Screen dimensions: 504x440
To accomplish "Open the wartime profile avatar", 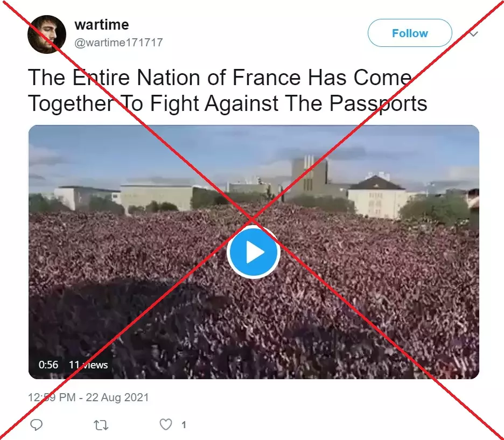I will tap(47, 34).
